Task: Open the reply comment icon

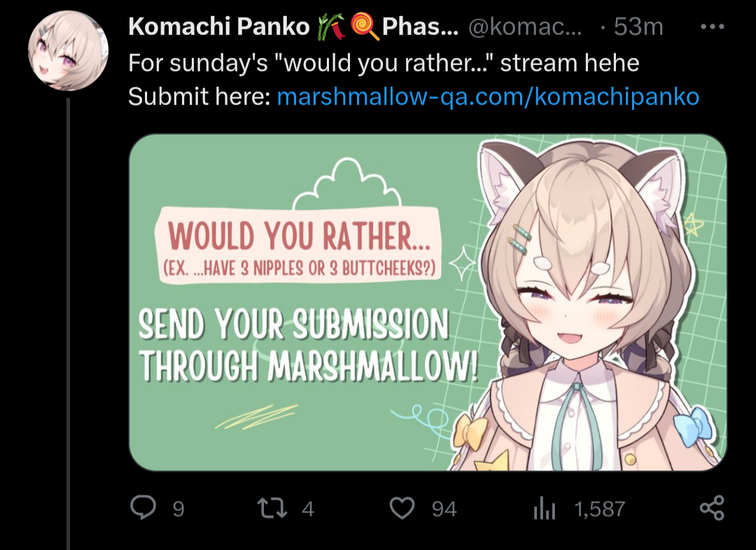Action: (x=143, y=508)
